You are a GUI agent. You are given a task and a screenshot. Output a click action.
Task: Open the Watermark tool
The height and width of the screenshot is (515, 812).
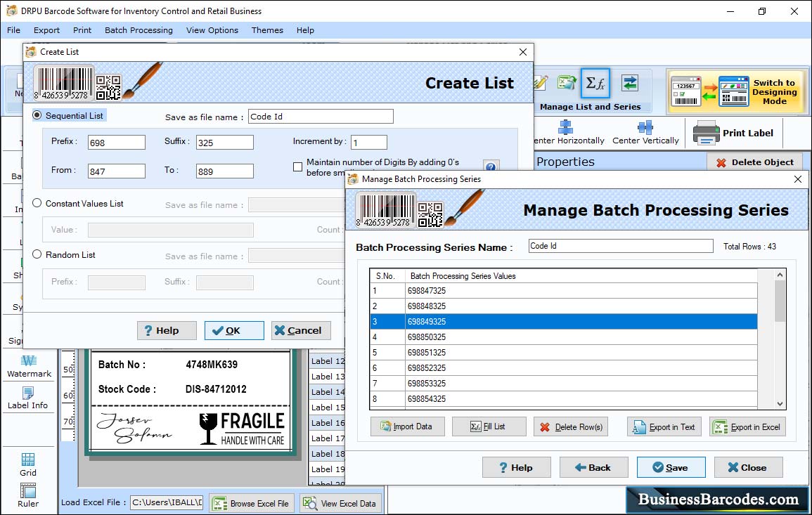[x=29, y=367]
